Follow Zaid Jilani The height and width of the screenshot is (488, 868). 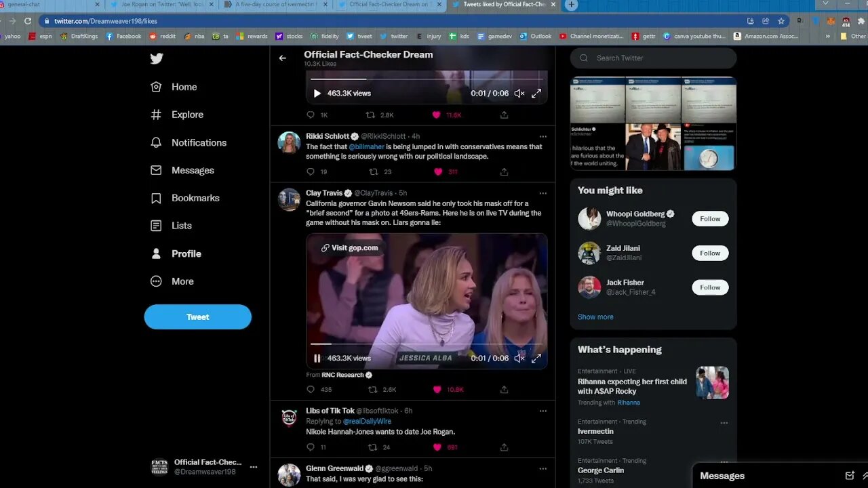click(710, 253)
